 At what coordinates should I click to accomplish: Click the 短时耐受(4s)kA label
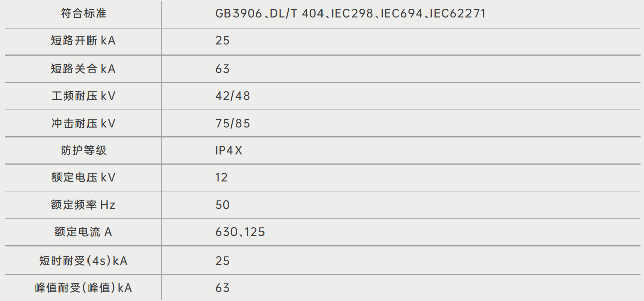tap(83, 261)
